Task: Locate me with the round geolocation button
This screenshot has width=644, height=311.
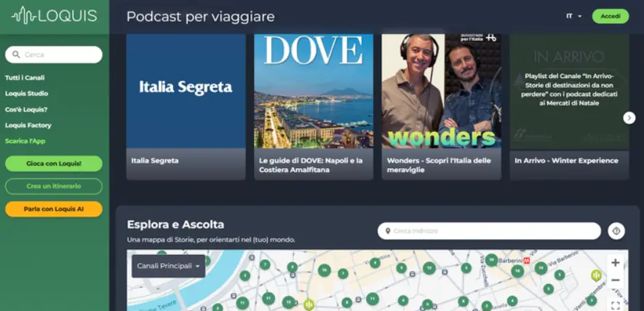Action: (616, 231)
